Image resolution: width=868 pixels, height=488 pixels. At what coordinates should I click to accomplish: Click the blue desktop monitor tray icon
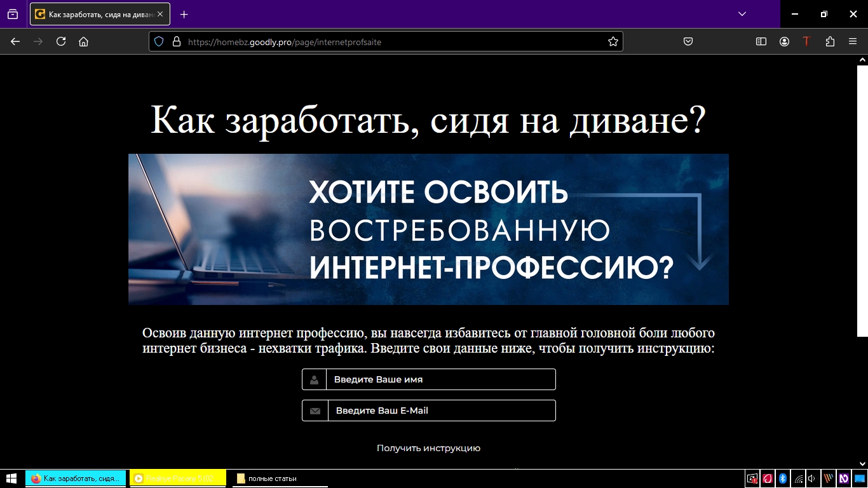click(860, 478)
